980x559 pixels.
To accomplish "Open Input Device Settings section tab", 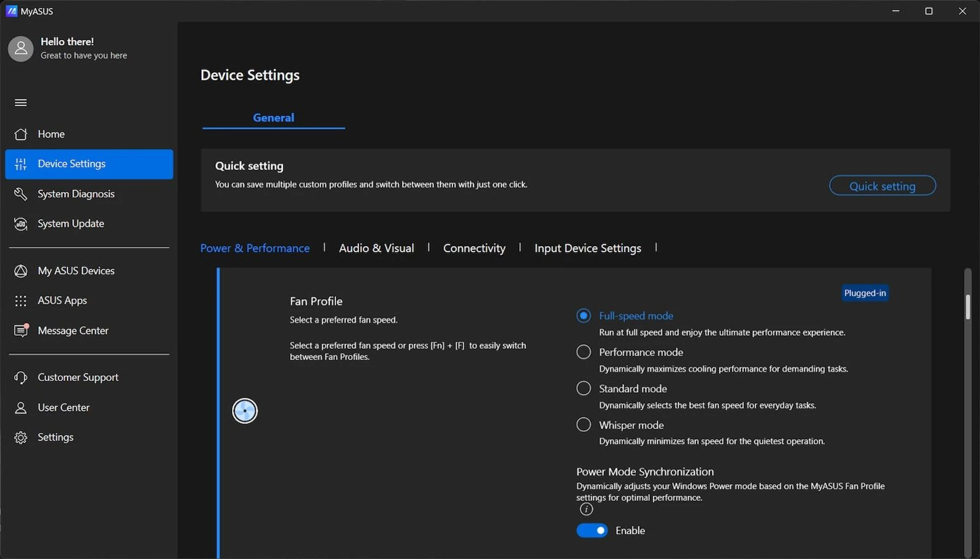I will (587, 248).
